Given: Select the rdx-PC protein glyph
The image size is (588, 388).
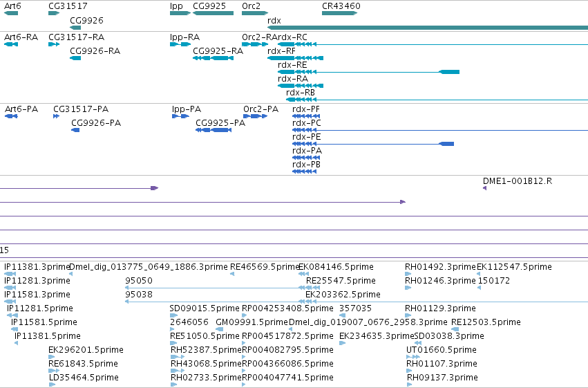Looking at the screenshot, I should 440,130.
